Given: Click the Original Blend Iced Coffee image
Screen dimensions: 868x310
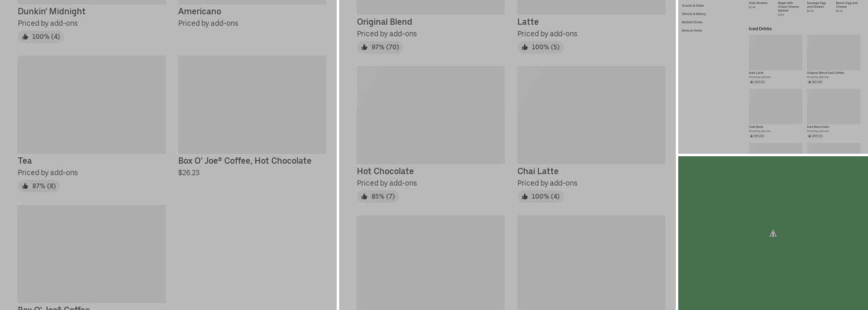Looking at the screenshot, I should [833, 52].
